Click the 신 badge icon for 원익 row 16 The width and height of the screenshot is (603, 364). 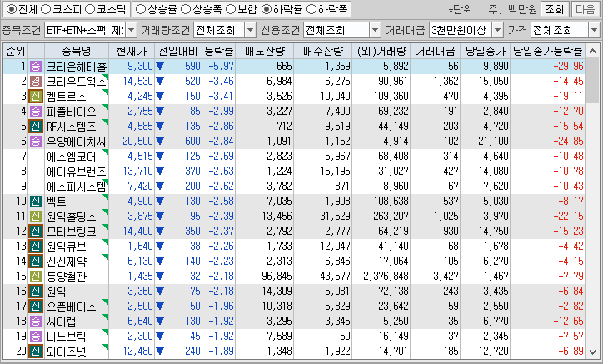point(36,292)
